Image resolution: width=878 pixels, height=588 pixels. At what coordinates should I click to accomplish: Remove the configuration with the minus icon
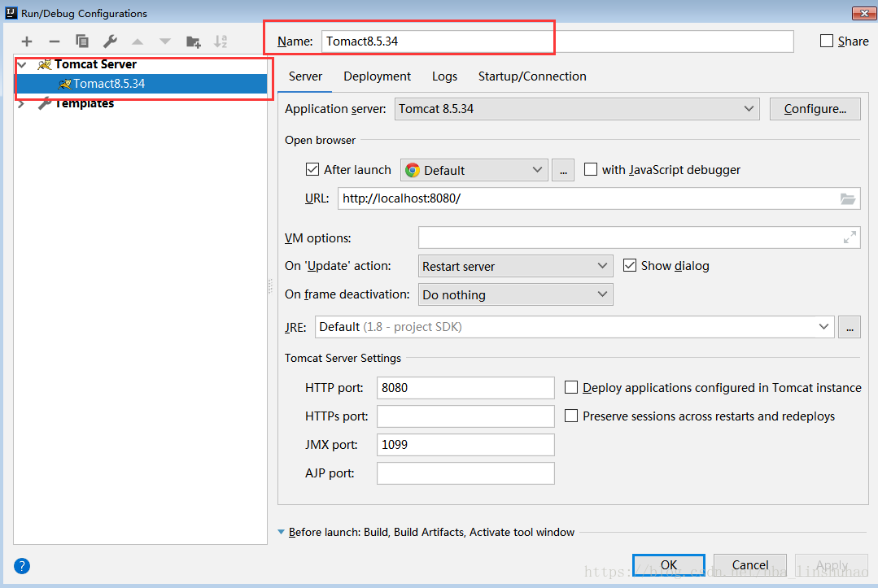[x=55, y=41]
